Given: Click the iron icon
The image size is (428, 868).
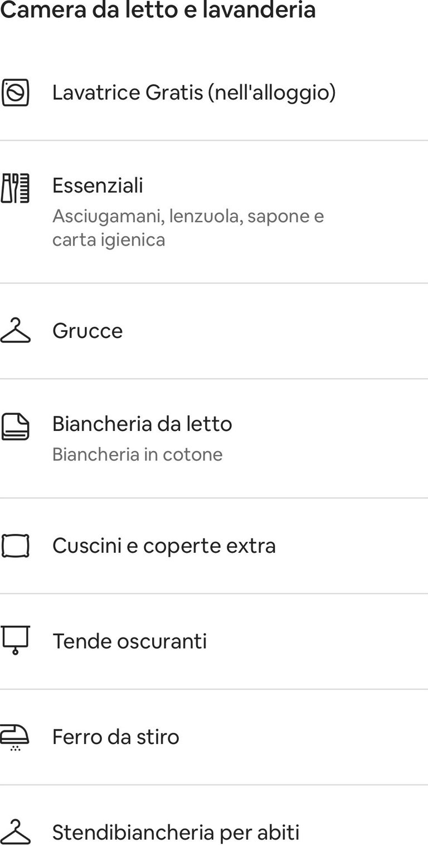Looking at the screenshot, I should (15, 737).
